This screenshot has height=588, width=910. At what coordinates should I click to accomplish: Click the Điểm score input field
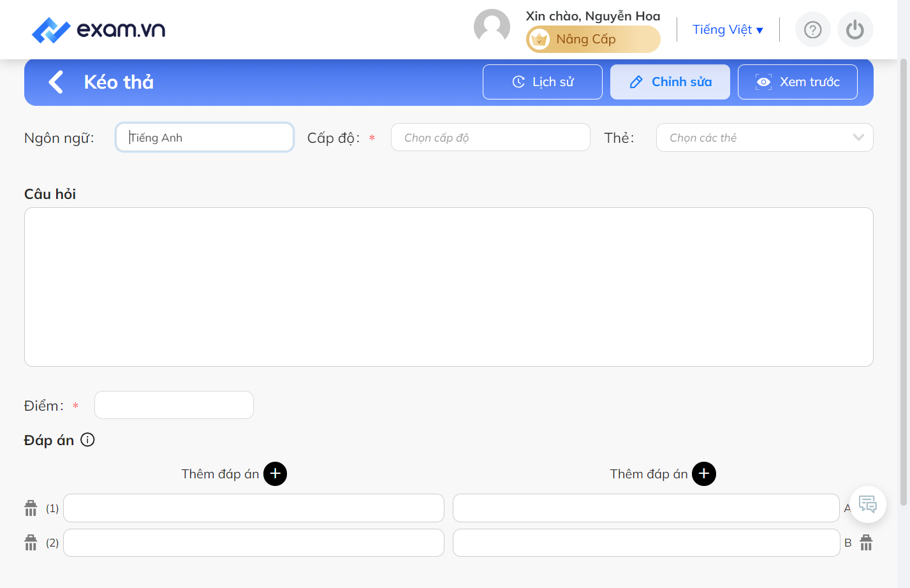coord(174,405)
